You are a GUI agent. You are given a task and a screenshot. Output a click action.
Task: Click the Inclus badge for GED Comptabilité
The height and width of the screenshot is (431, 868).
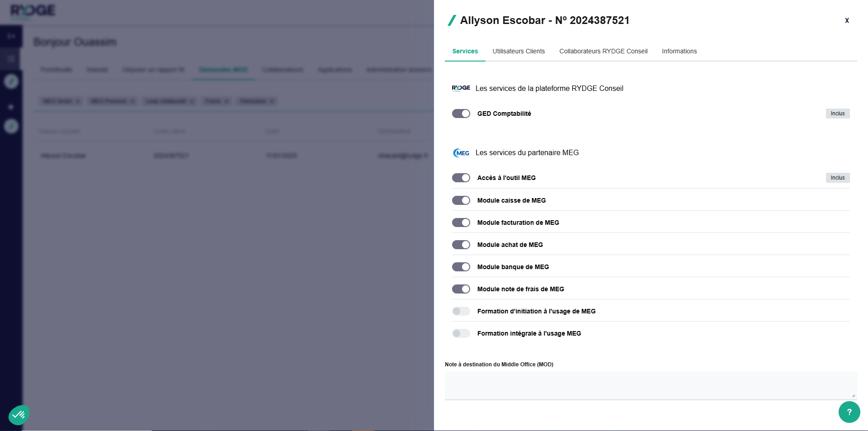[837, 114]
